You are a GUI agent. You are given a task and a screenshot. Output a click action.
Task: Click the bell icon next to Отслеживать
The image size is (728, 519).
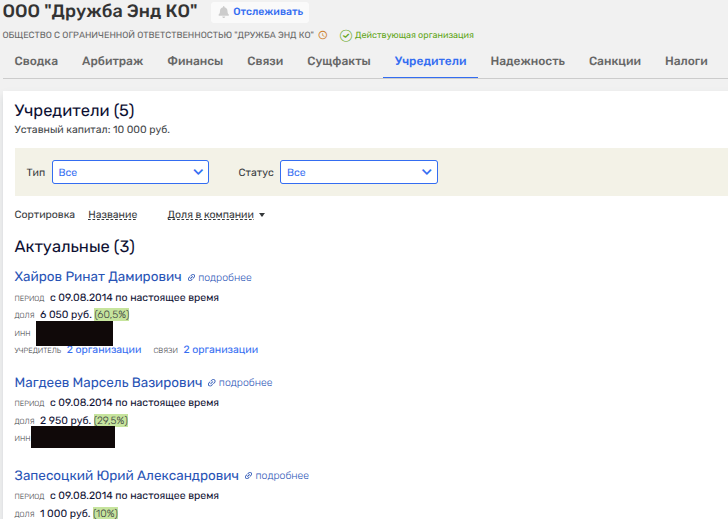pos(223,12)
